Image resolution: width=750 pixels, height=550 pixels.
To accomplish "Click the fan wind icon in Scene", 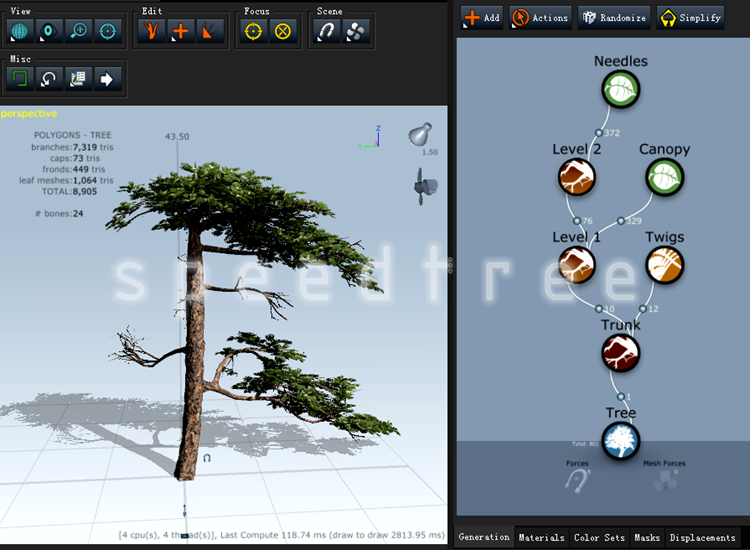I will (x=355, y=31).
